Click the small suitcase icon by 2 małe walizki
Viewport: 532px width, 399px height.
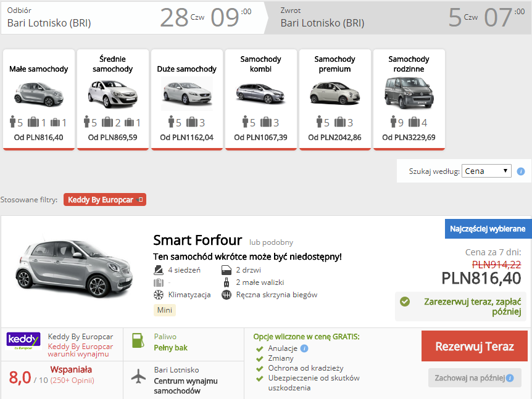pos(227,282)
